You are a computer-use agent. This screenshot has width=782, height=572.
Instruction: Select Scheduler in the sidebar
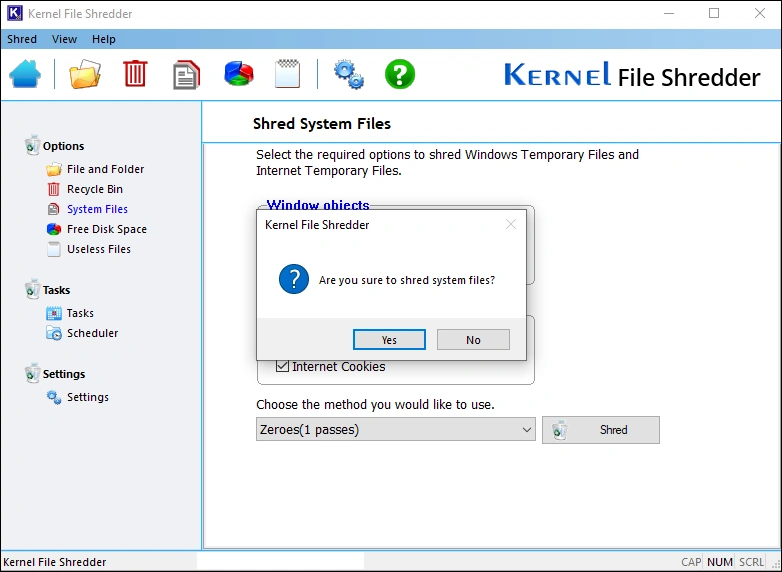(92, 333)
